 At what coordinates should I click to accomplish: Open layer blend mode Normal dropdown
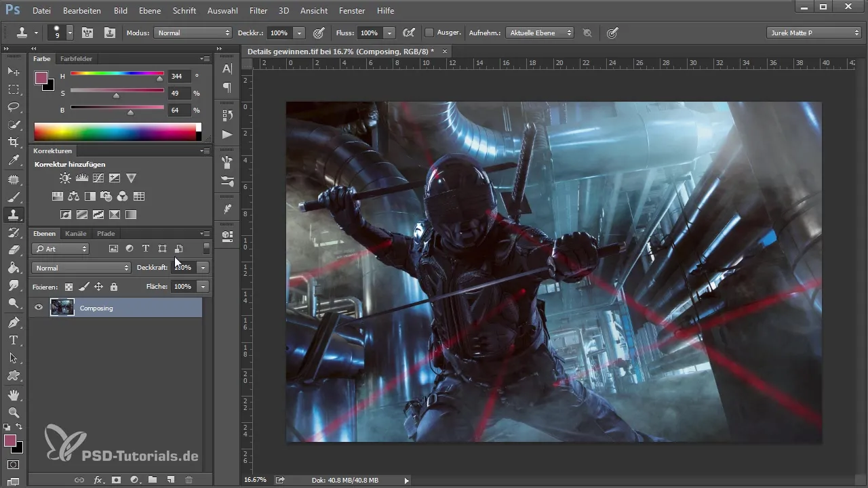tap(81, 268)
